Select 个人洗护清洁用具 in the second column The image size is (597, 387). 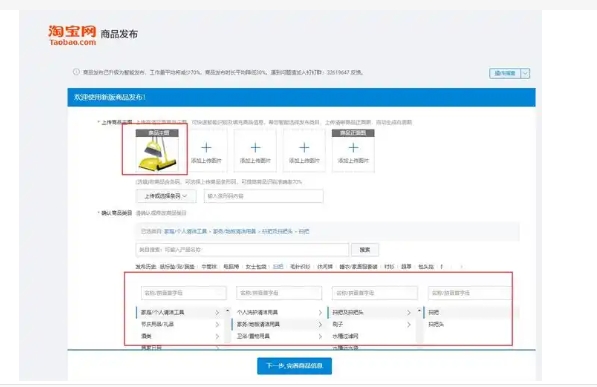(257, 312)
